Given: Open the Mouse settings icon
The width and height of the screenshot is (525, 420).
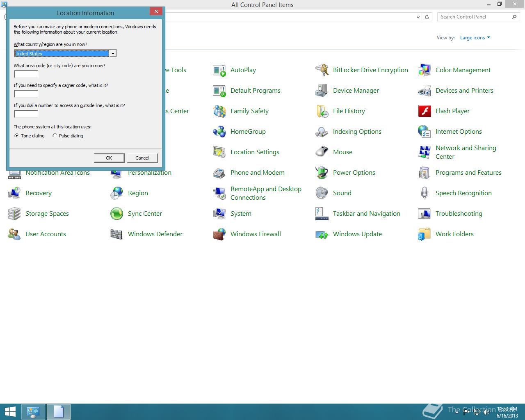Looking at the screenshot, I should [322, 152].
